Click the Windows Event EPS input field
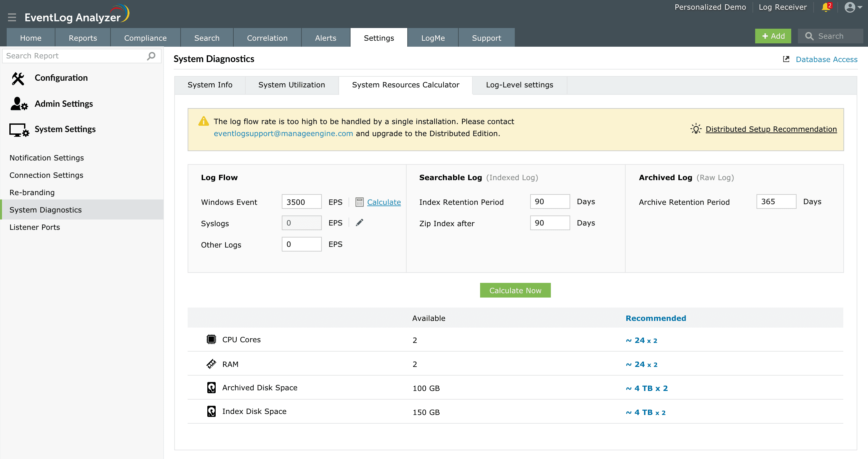868x459 pixels. (301, 202)
